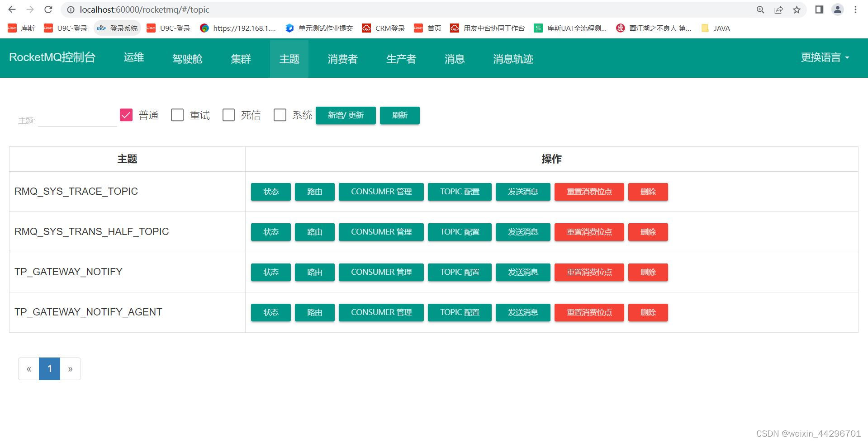Open CONSUMER 管理 for RMQ_SYS_TRACE_TOPIC
This screenshot has height=442, width=868.
click(x=381, y=192)
